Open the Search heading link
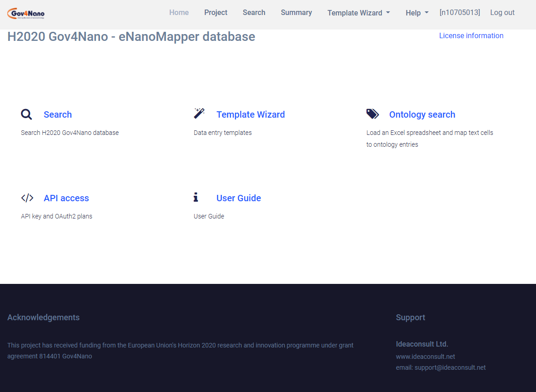 [x=58, y=115]
